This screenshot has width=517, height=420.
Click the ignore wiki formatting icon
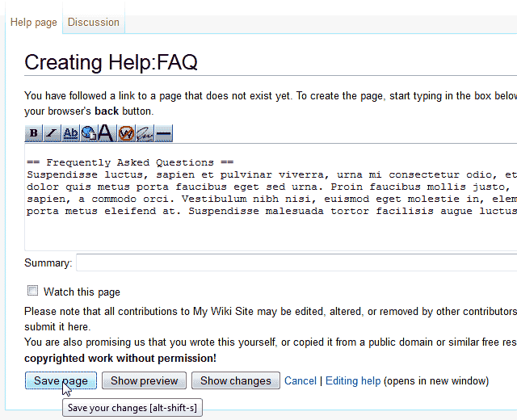[126, 133]
